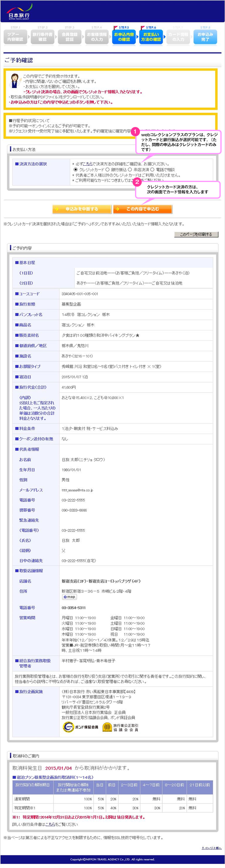Click このページを印刷する print button

(196, 235)
